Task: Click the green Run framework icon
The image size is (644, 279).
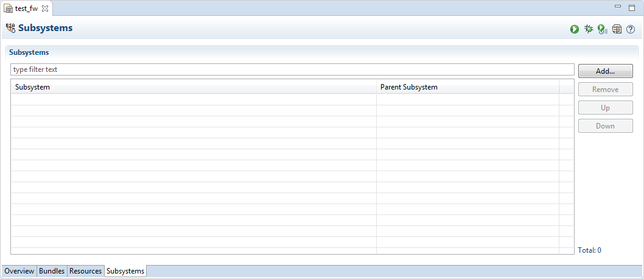Action: point(575,29)
